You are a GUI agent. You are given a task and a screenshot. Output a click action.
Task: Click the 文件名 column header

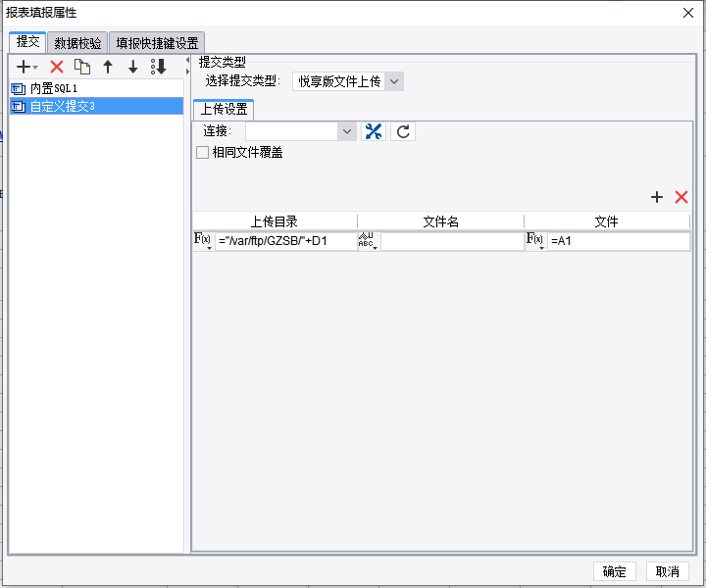coord(441,221)
